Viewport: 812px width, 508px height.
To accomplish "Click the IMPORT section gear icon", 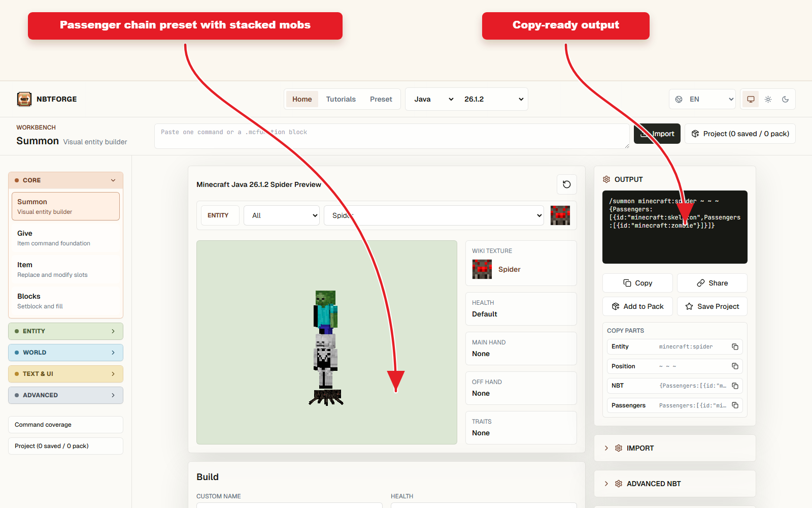I will tap(619, 448).
